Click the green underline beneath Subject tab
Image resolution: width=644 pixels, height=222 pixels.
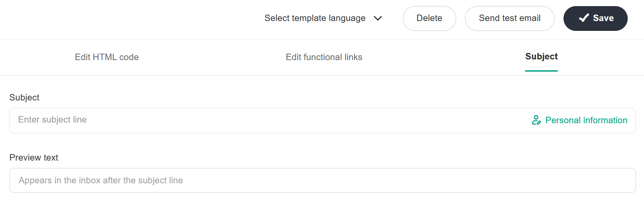coord(541,71)
